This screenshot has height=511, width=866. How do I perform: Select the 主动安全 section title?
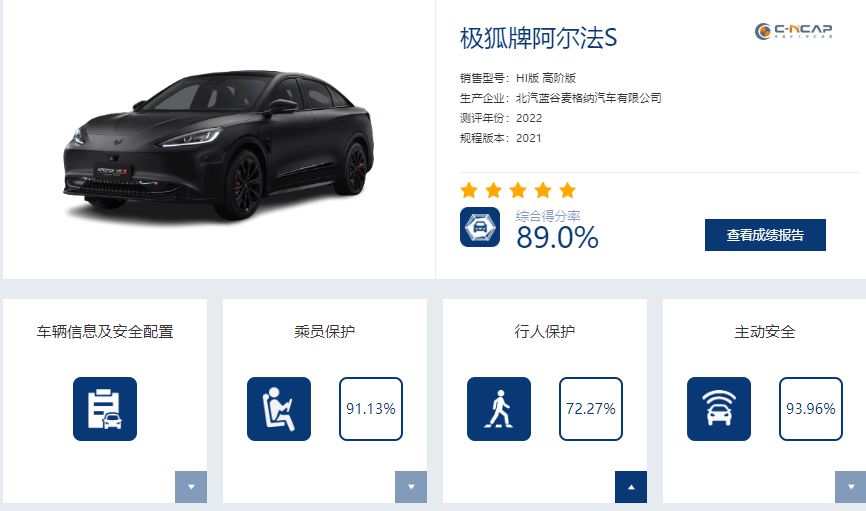[x=765, y=332]
